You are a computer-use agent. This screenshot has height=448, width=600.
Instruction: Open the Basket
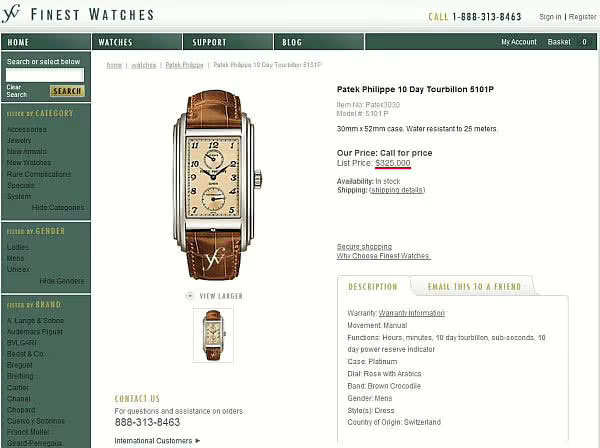pyautogui.click(x=559, y=42)
